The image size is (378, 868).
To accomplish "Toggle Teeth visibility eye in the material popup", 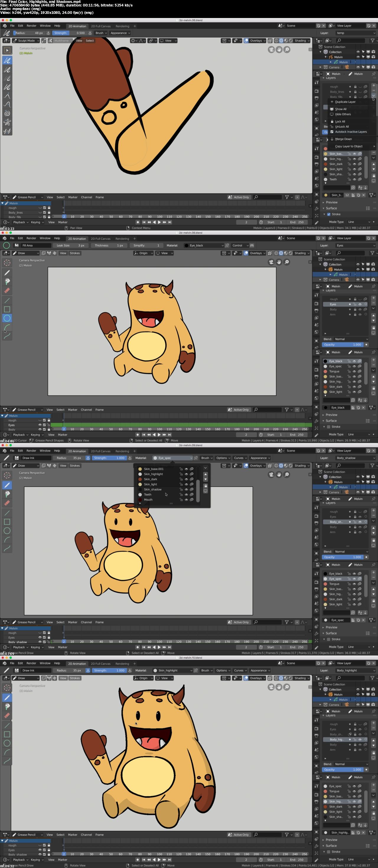I will 186,495.
